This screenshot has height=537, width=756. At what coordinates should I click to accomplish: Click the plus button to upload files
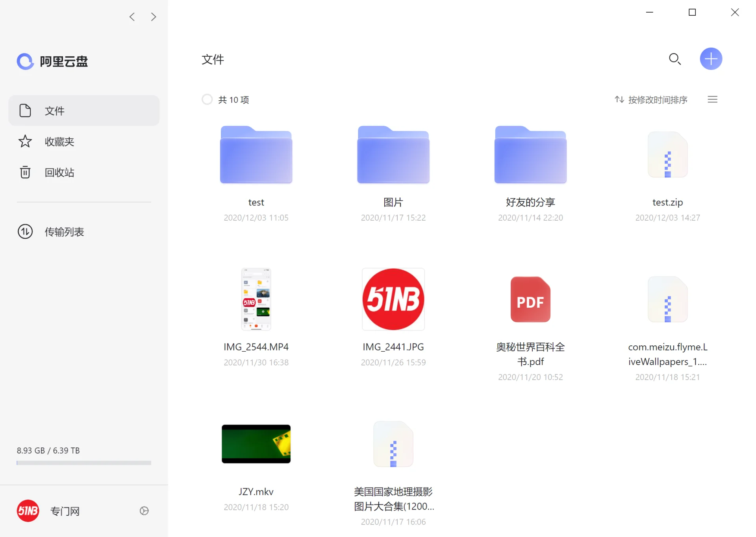pyautogui.click(x=711, y=59)
